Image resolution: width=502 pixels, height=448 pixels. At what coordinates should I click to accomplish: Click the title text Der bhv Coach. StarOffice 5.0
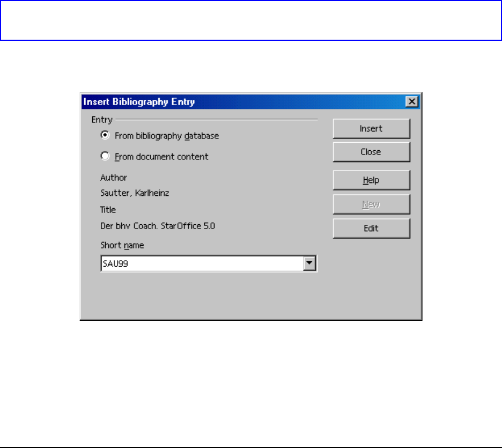[158, 226]
